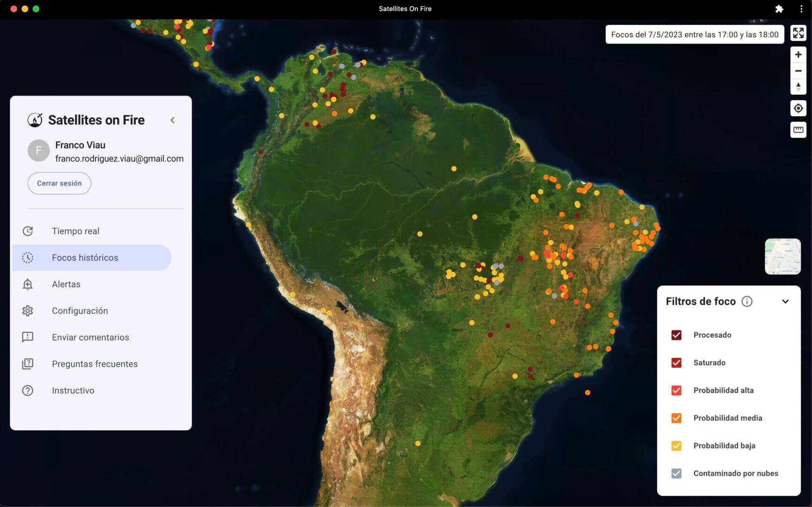
Task: Click the fullscreen map control
Action: point(798,33)
